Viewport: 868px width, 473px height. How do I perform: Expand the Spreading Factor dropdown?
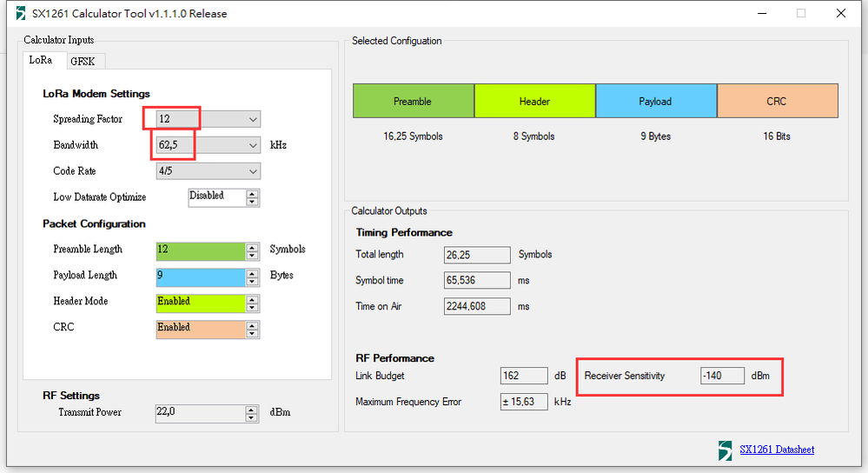click(253, 119)
